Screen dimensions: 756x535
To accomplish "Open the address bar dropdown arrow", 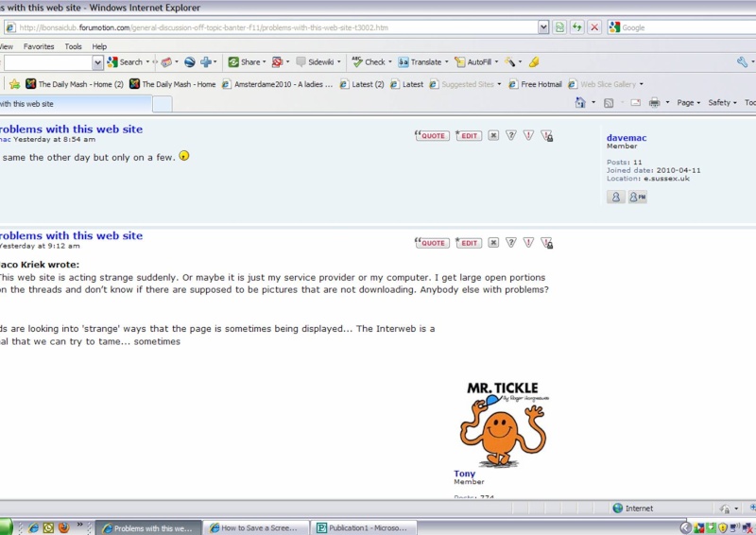I will tap(543, 27).
